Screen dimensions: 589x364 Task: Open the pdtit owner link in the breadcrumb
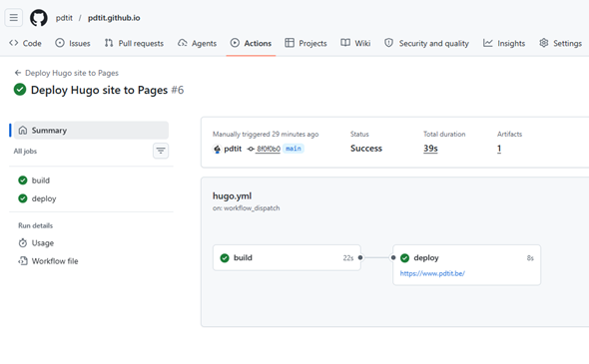click(64, 18)
